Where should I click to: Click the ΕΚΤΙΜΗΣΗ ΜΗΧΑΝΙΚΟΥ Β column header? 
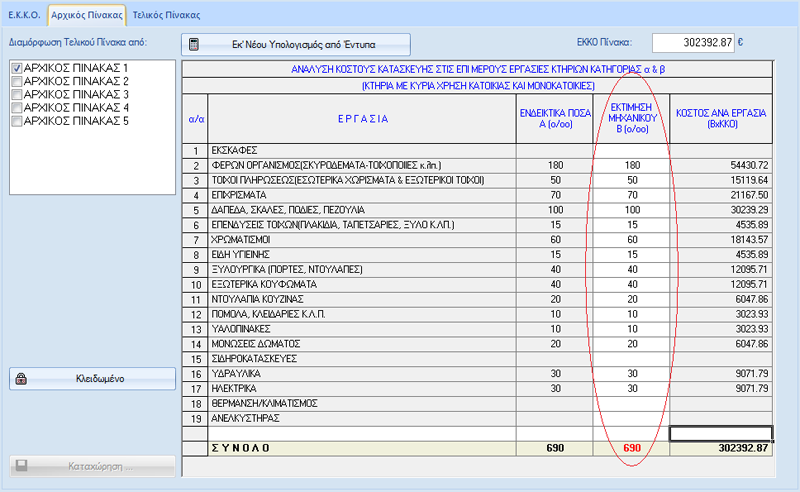pyautogui.click(x=631, y=118)
